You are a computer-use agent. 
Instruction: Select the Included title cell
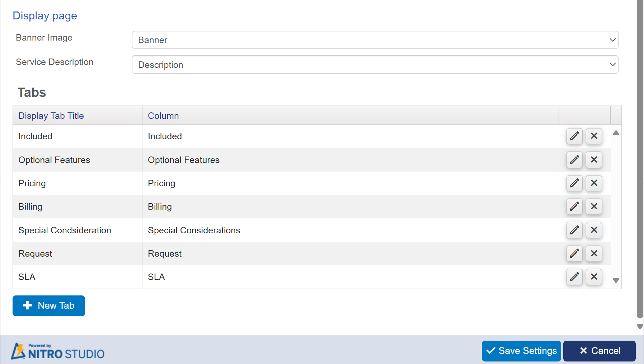pos(77,136)
